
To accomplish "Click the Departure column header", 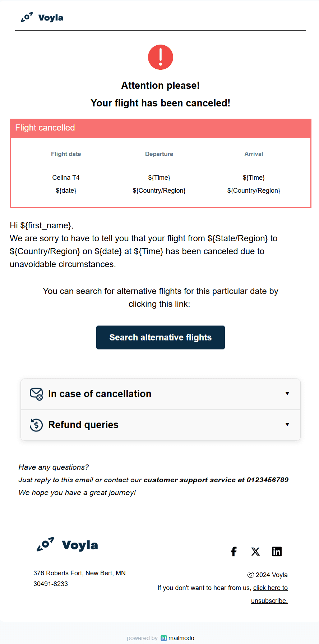I will [x=159, y=154].
